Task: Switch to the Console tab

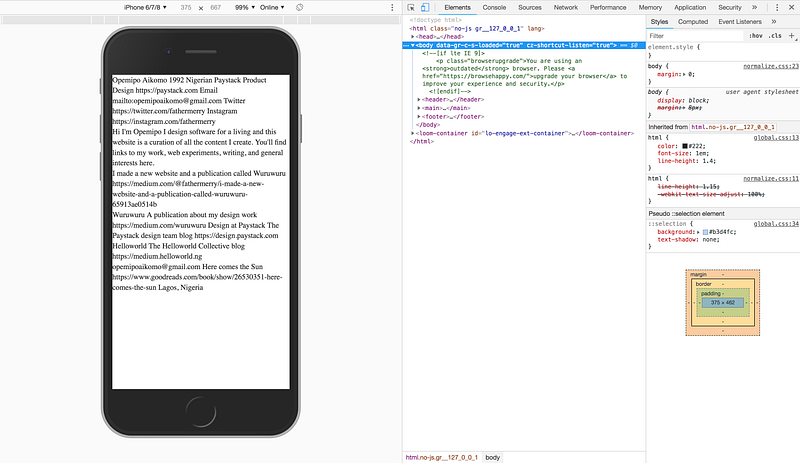Action: click(x=494, y=8)
